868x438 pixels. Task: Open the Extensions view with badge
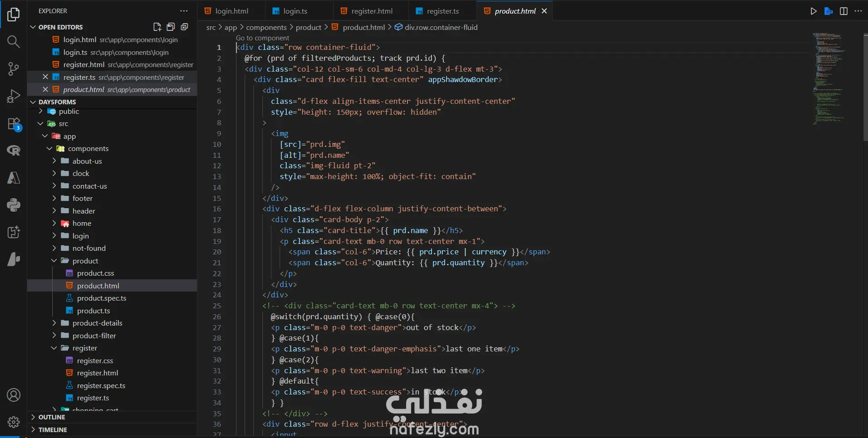coord(14,124)
